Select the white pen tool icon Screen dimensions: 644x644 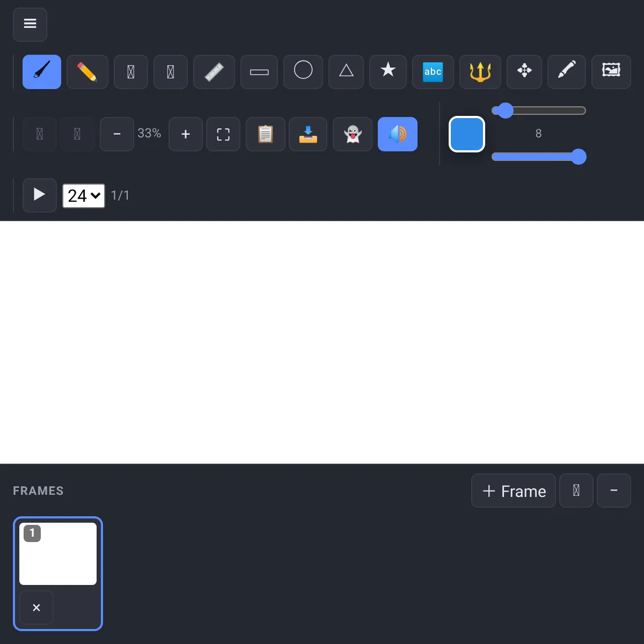567,72
